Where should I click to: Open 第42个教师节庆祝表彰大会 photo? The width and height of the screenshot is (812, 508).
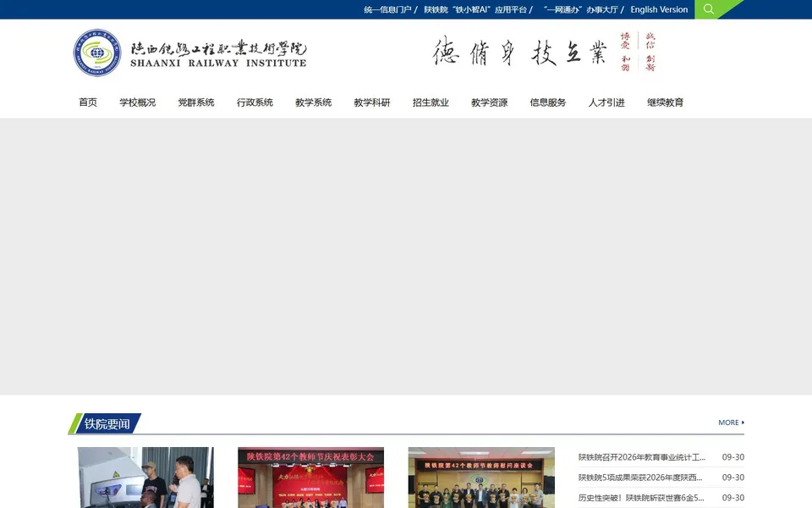point(310,478)
